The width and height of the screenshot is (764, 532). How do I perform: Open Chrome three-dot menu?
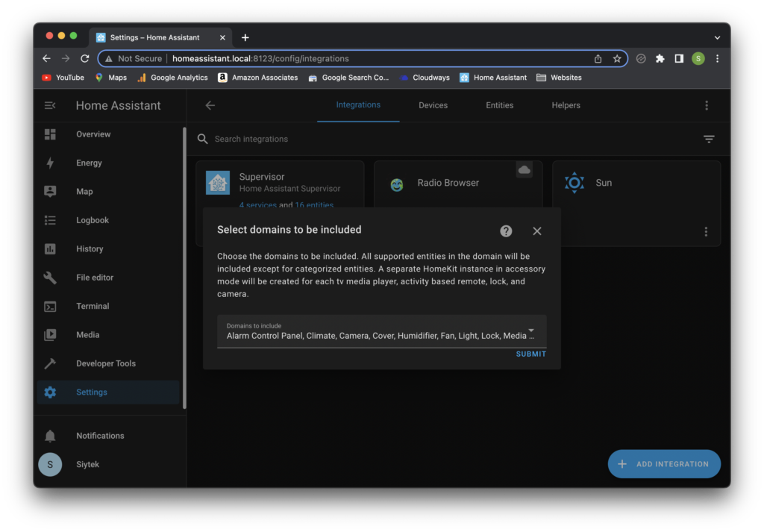(717, 58)
